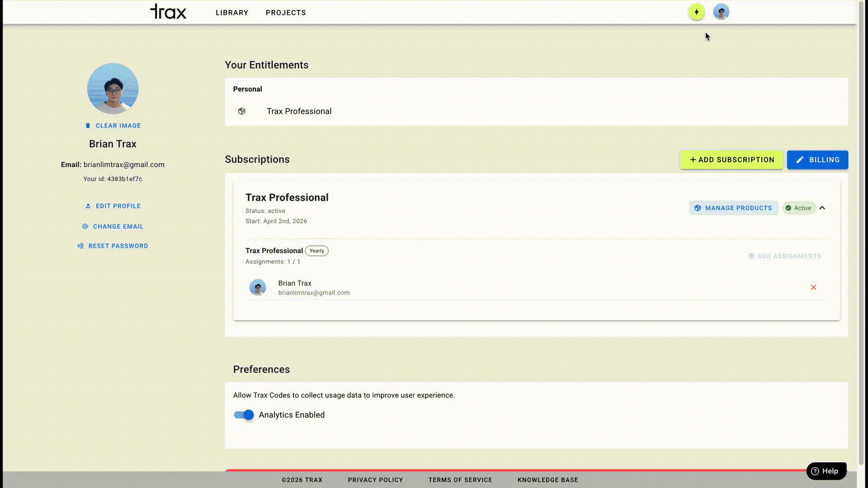Click Change Email link
The height and width of the screenshot is (488, 868).
(x=113, y=226)
